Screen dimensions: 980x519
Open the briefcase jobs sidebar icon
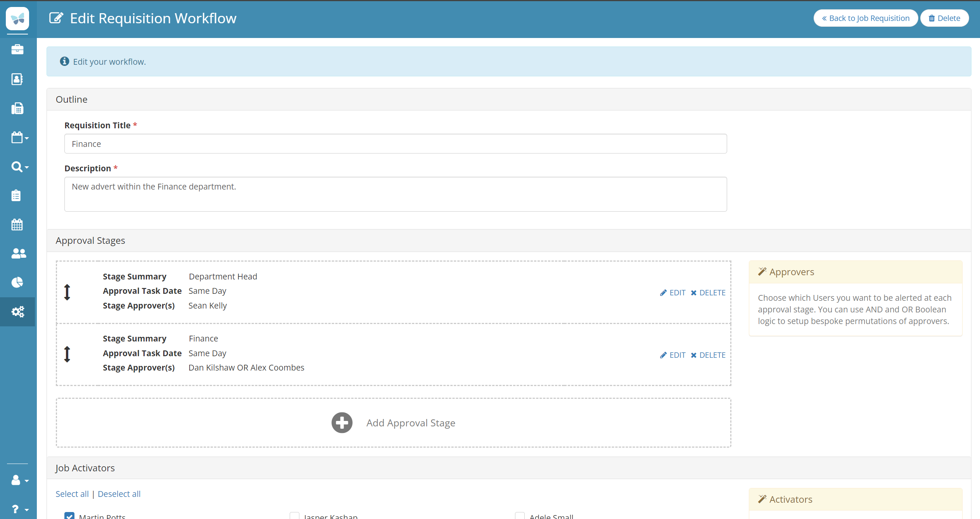17,50
